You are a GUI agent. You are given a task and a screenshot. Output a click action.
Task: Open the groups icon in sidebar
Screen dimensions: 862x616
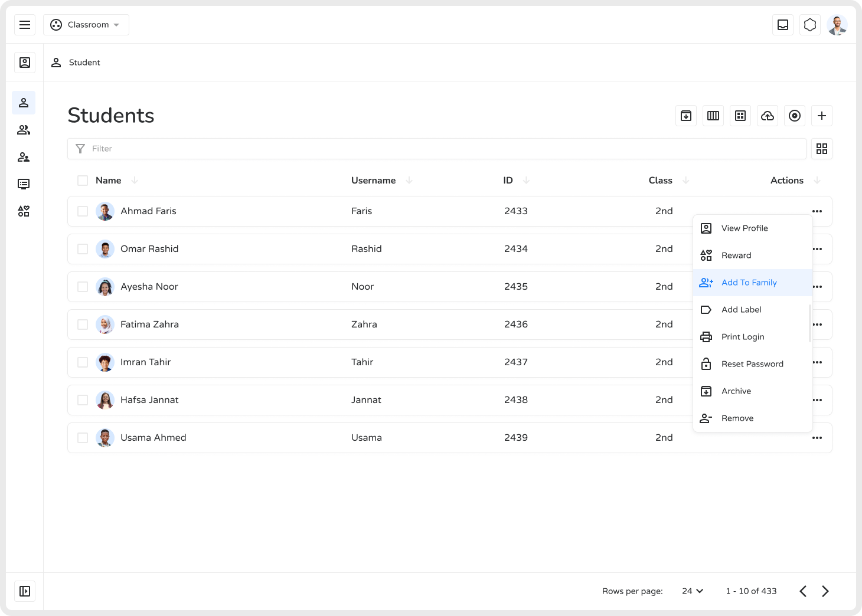coord(24,130)
